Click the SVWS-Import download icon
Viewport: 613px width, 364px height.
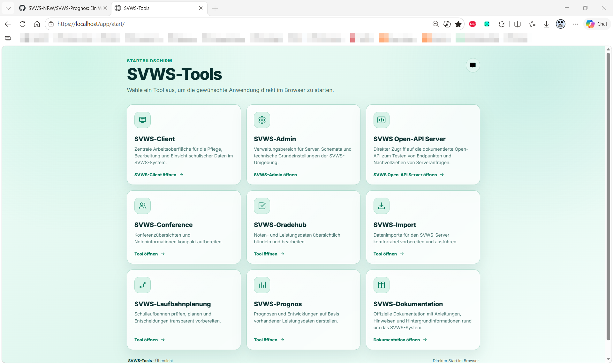[382, 206]
